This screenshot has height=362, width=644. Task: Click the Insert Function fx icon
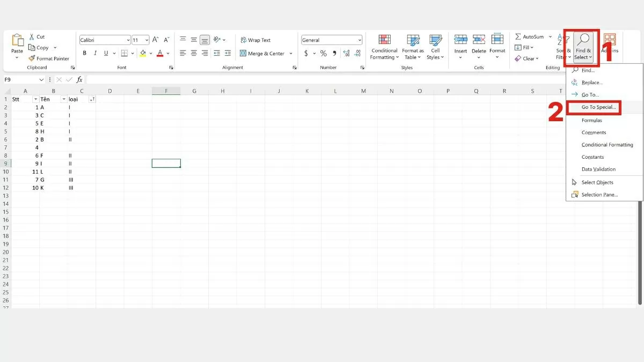tap(79, 79)
